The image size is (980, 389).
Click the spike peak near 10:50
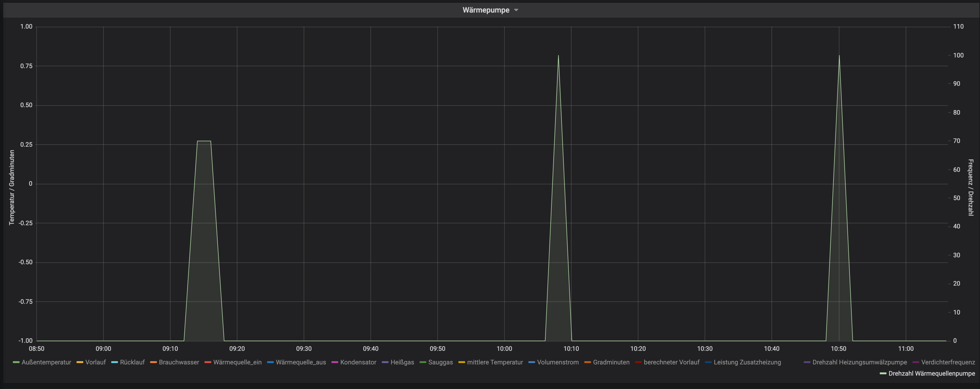839,56
